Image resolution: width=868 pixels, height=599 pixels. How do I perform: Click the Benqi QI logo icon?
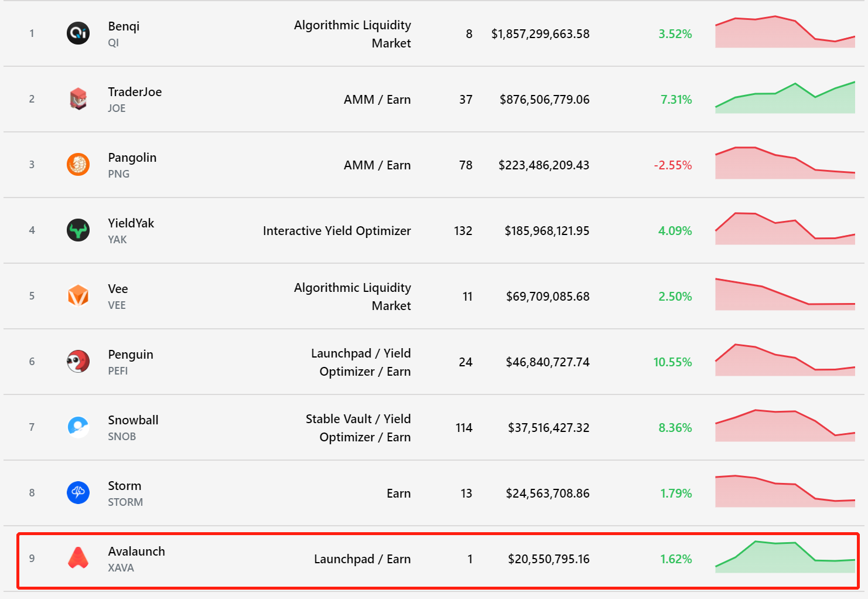78,33
